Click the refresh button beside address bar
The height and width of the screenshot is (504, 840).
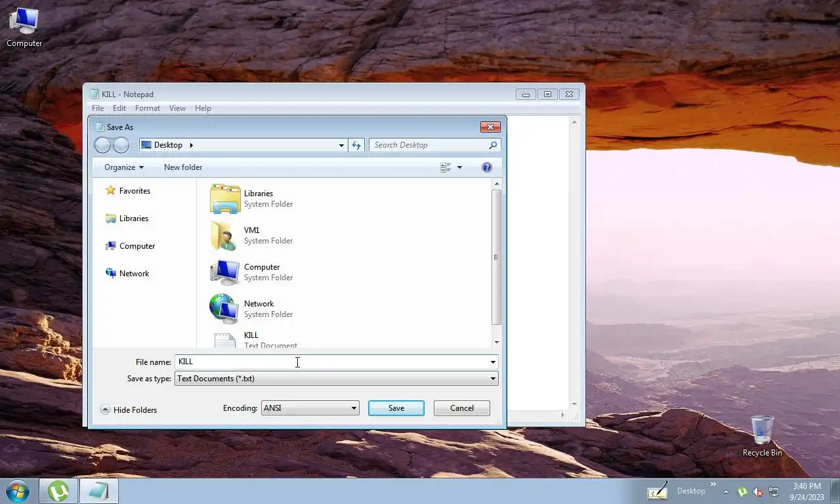356,145
